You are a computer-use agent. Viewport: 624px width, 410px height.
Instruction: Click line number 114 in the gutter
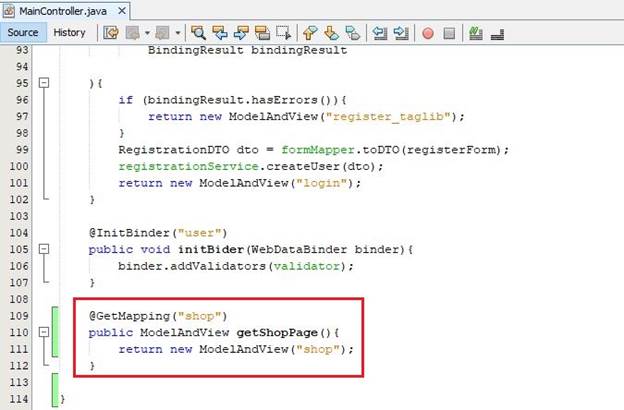click(19, 398)
